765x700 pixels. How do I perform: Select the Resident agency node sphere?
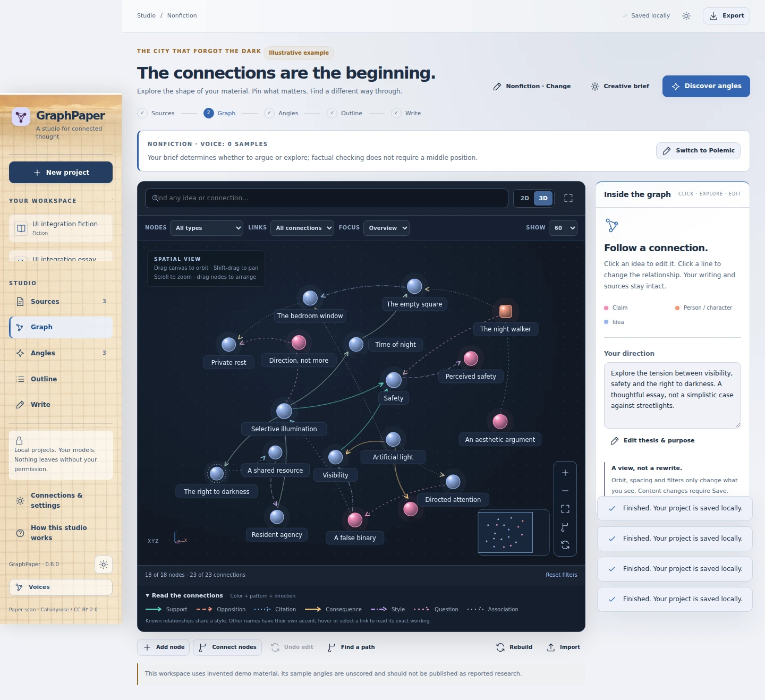point(277,517)
